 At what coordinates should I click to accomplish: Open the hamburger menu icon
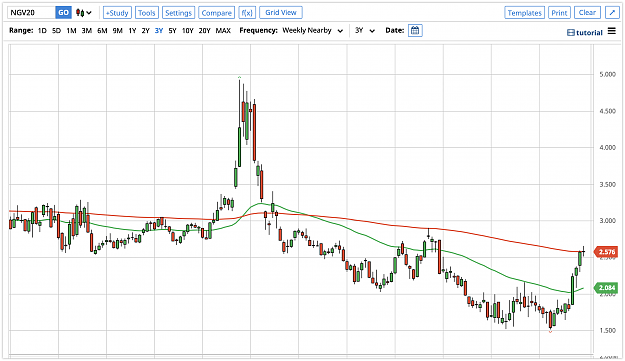(612, 31)
